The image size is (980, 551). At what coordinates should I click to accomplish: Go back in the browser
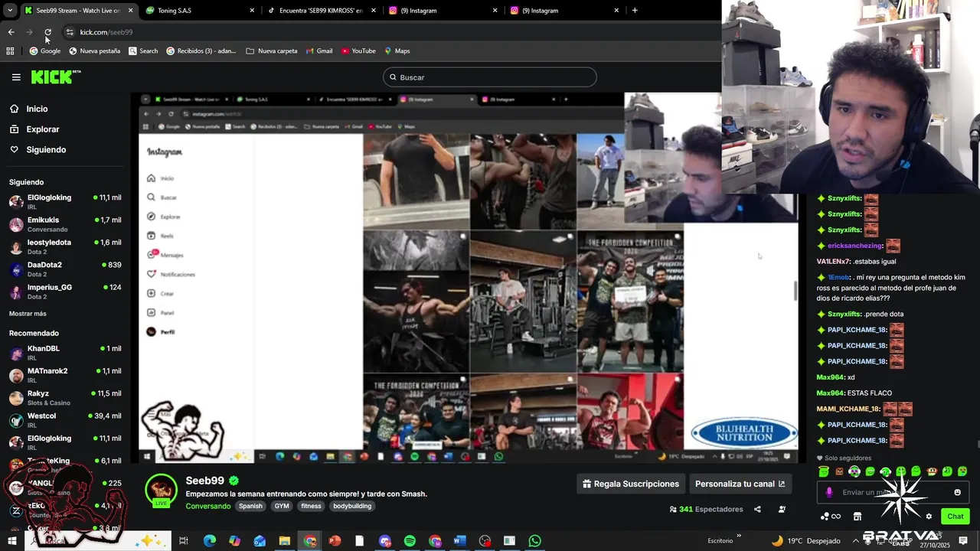[11, 32]
